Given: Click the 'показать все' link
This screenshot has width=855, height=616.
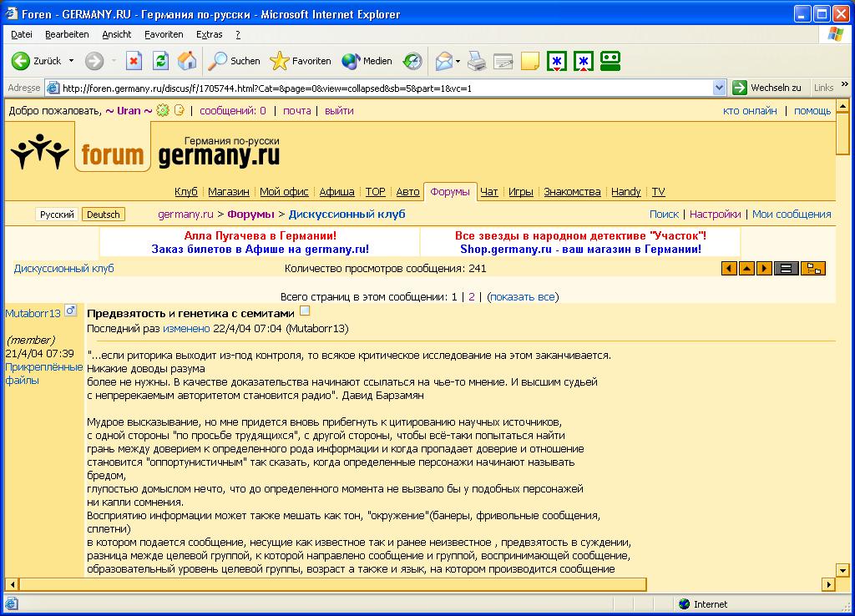Looking at the screenshot, I should (523, 296).
